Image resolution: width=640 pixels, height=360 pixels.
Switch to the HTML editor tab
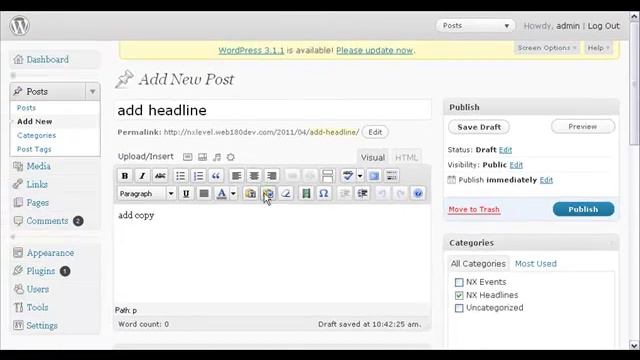point(406,158)
